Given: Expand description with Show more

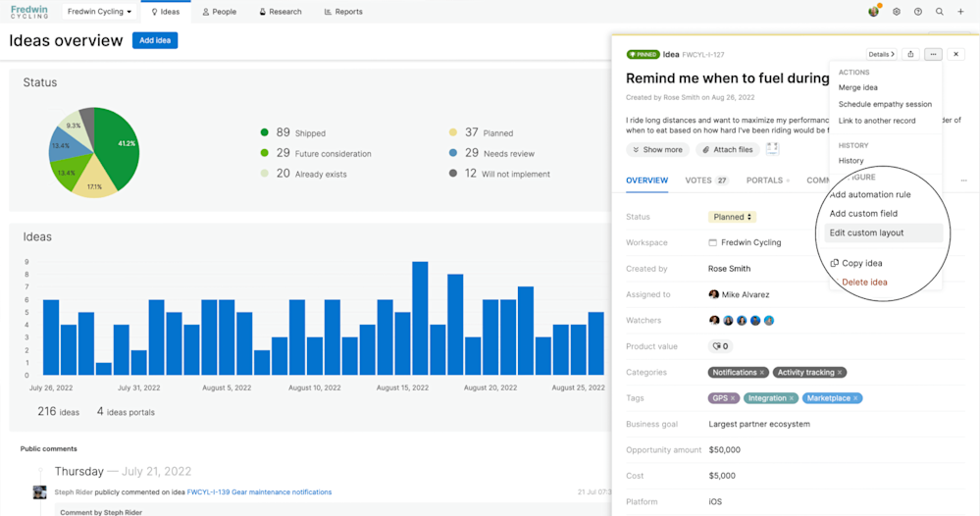Looking at the screenshot, I should [657, 150].
